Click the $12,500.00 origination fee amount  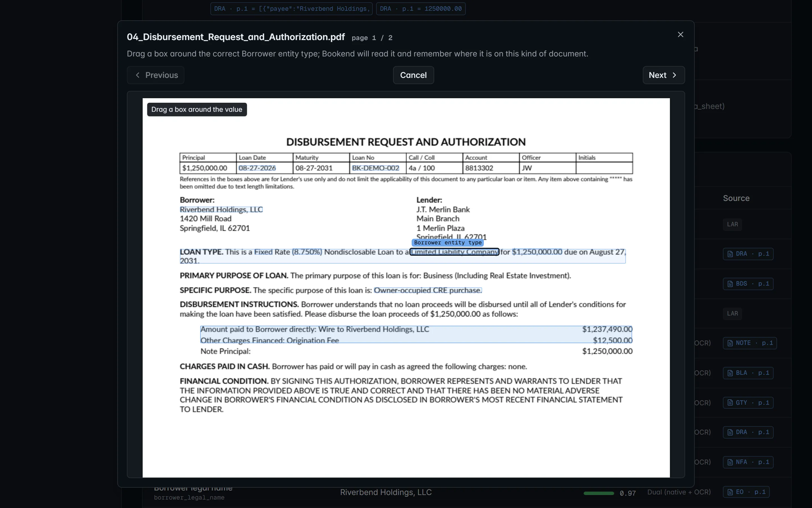(612, 340)
